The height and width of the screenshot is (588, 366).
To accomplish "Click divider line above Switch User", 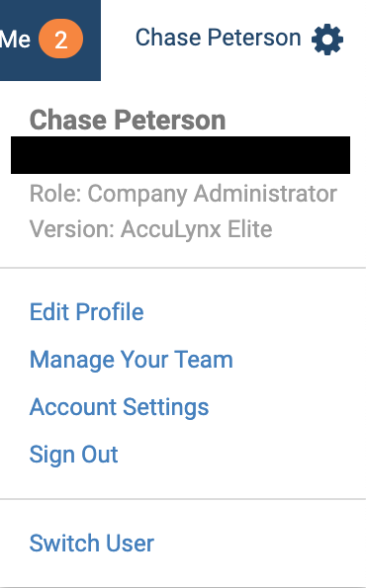I will [183, 499].
